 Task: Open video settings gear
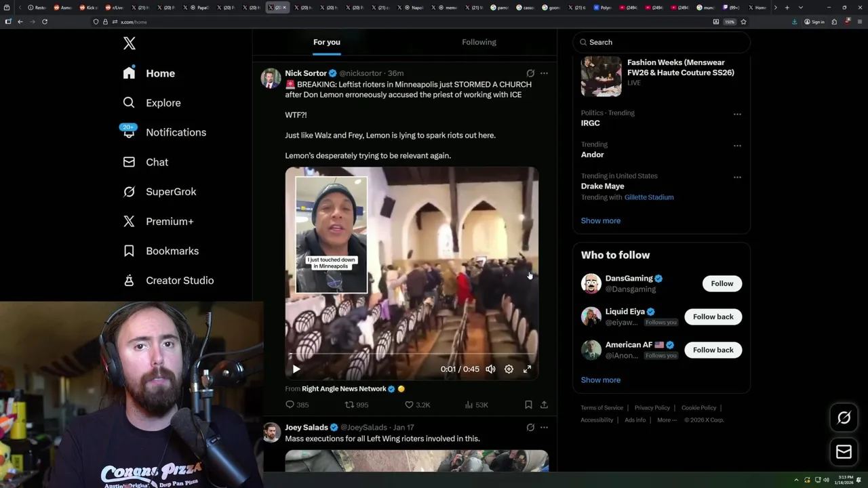point(509,369)
